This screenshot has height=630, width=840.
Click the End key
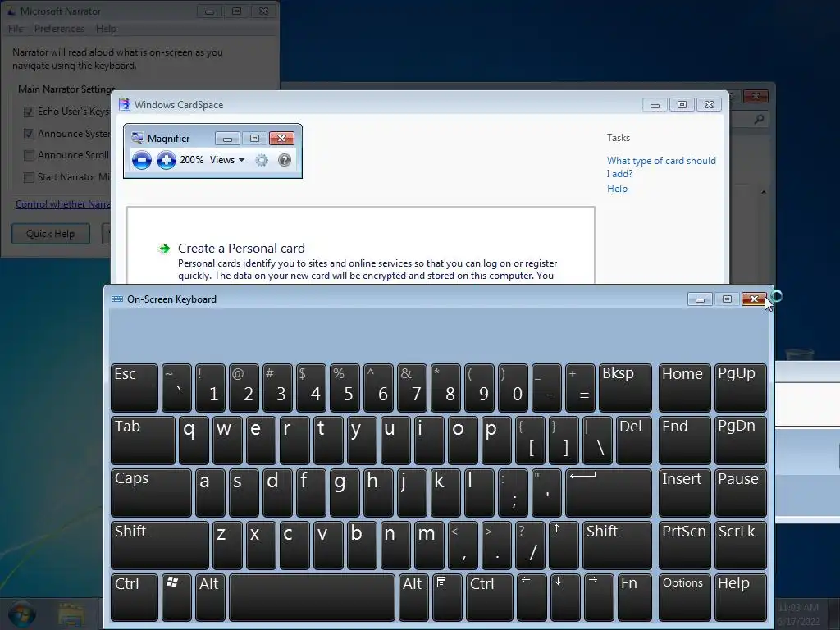[x=684, y=440]
